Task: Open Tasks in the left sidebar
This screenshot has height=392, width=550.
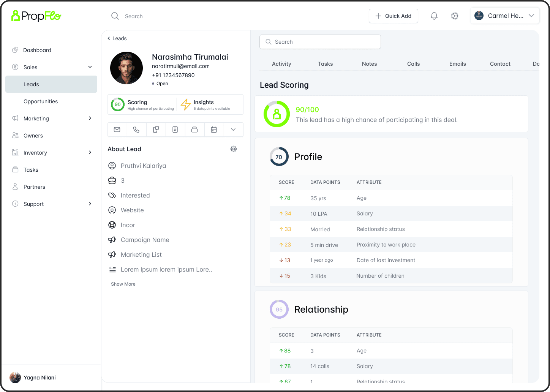Action: [31, 170]
